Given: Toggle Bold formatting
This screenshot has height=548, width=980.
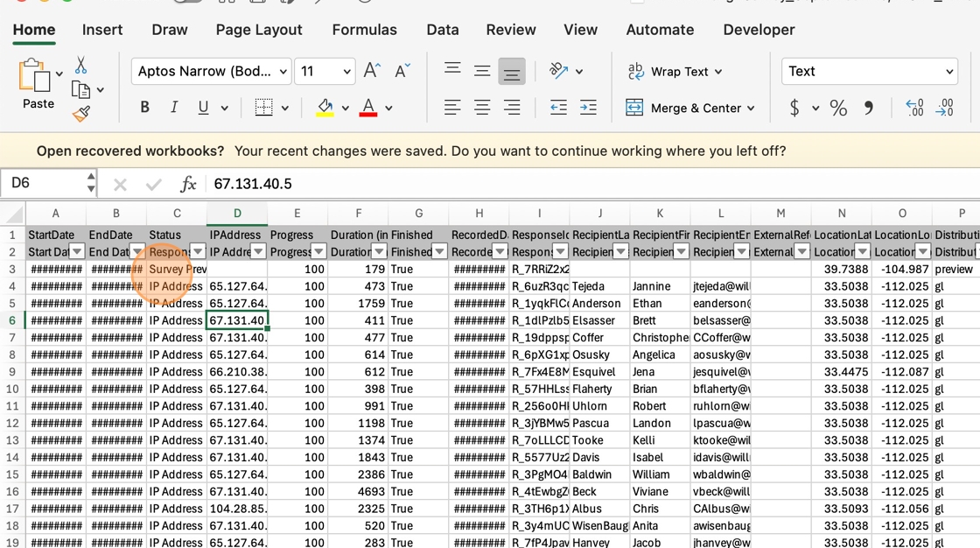Looking at the screenshot, I should pyautogui.click(x=144, y=108).
